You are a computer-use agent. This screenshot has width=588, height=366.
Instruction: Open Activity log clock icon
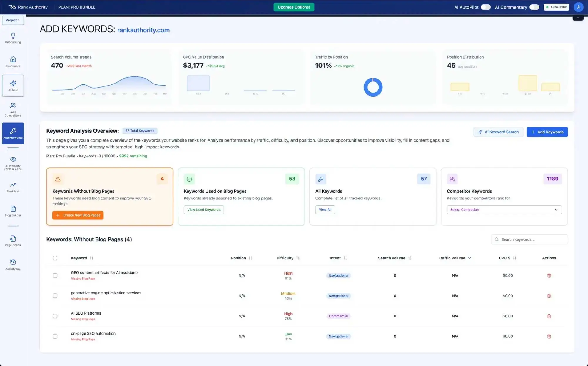13,262
